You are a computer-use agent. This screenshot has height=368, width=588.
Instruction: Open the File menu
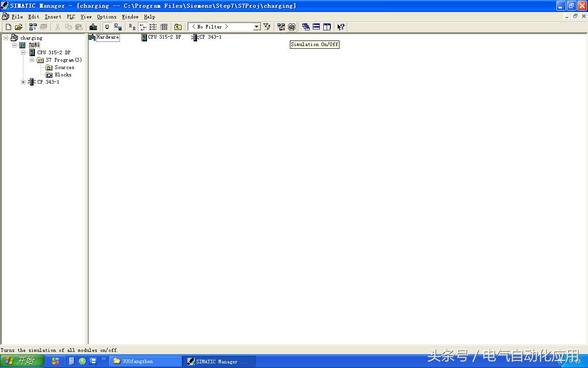click(17, 17)
